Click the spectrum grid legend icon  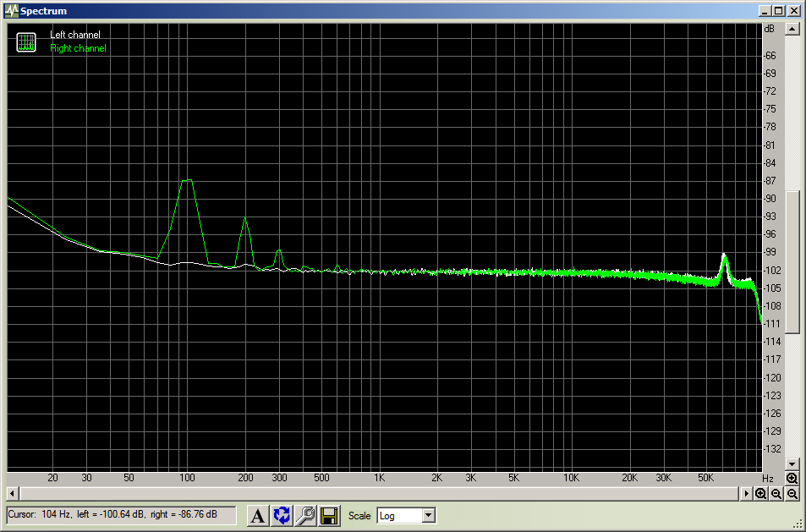tap(26, 42)
